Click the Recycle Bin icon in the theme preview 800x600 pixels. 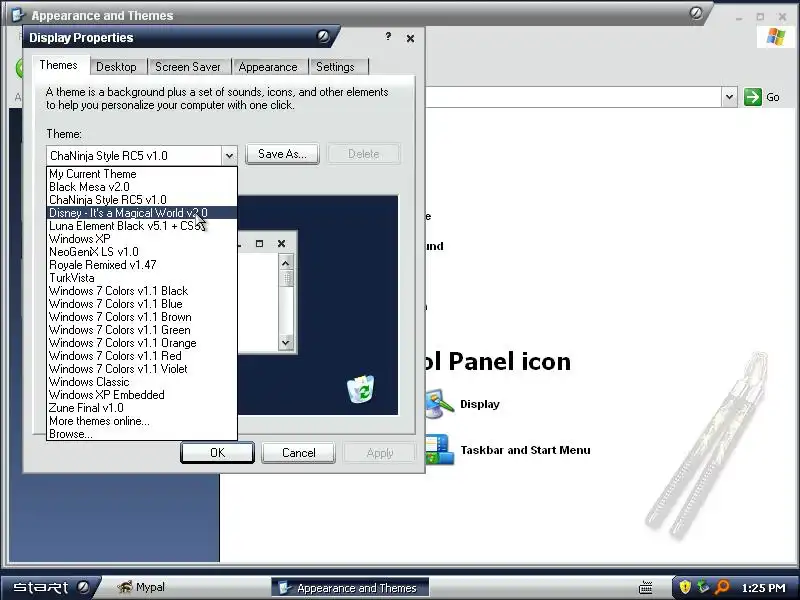tap(361, 389)
